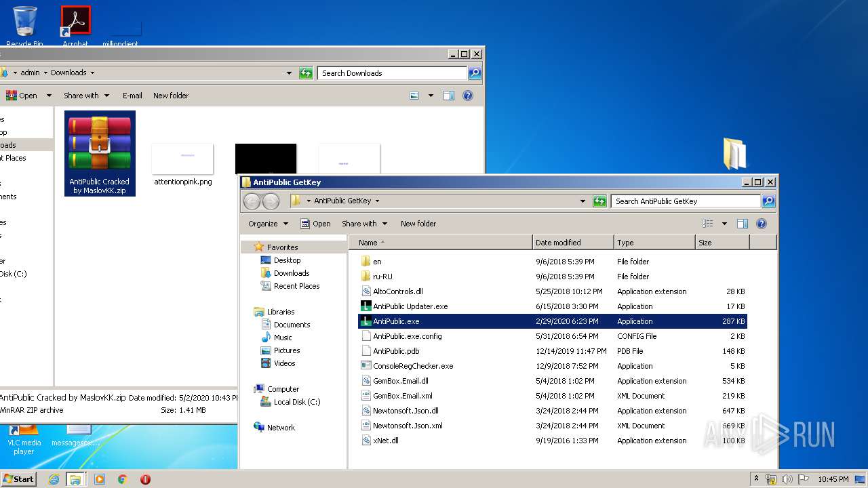Show hidden system tray icons
This screenshot has height=488, width=868.
coord(756,479)
